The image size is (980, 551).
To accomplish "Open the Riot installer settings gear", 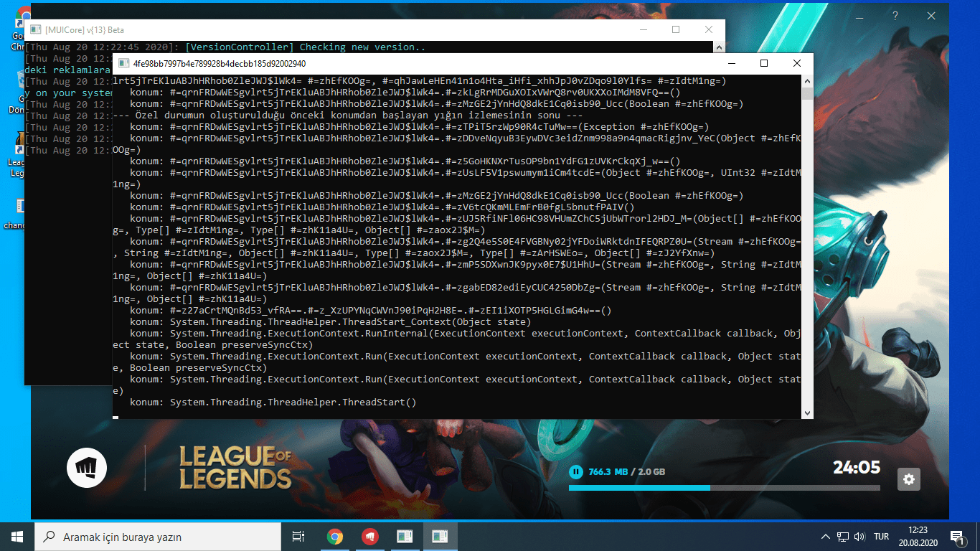I will tap(910, 479).
